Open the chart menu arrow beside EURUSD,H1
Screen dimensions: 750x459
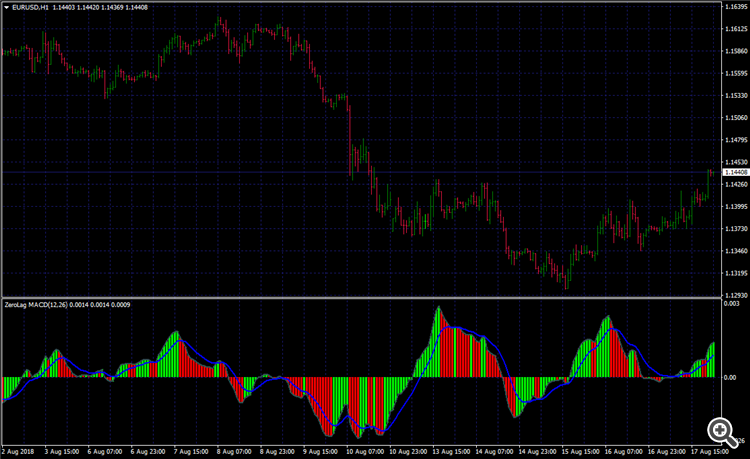click(x=7, y=8)
